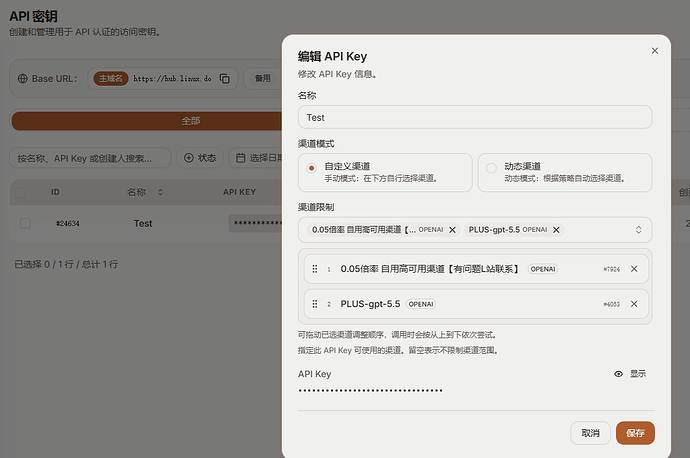The width and height of the screenshot is (690, 458).
Task: Click the 显示 text next to eye
Action: coord(638,374)
